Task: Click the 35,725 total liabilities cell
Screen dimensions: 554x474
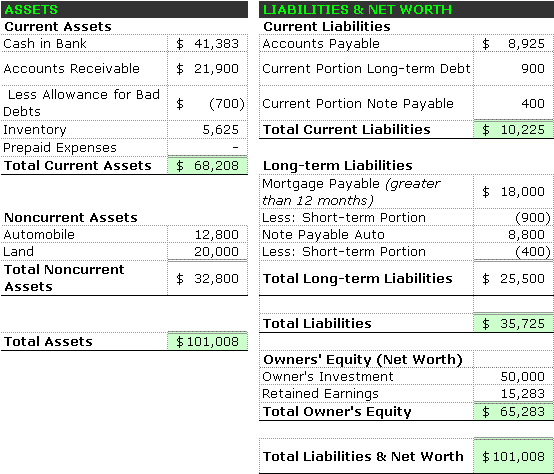Action: [513, 323]
